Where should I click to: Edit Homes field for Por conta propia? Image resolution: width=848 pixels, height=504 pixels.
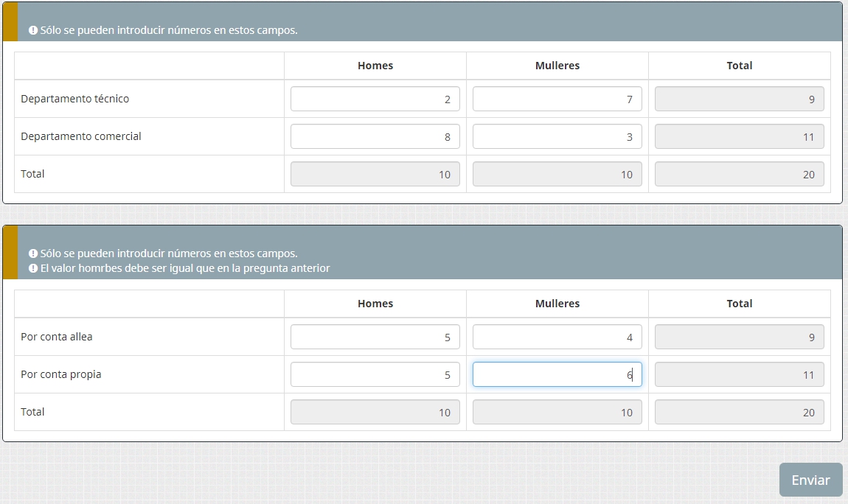tap(375, 375)
